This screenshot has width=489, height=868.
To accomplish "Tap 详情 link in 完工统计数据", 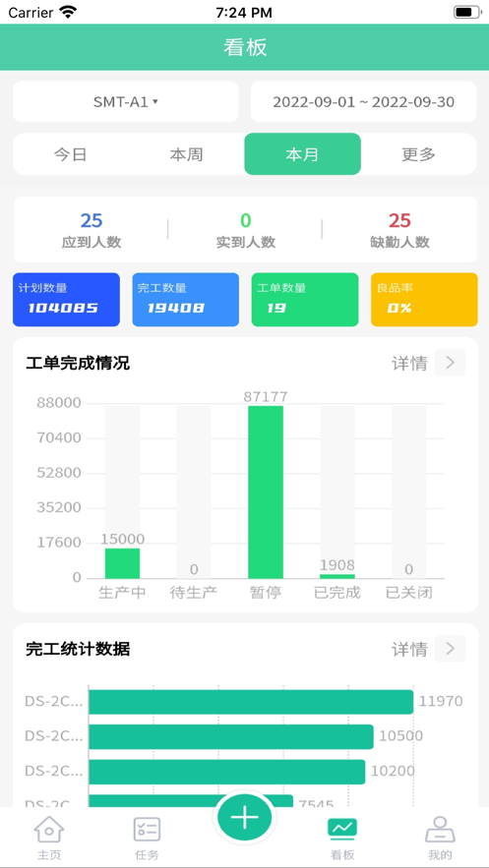I will 410,649.
